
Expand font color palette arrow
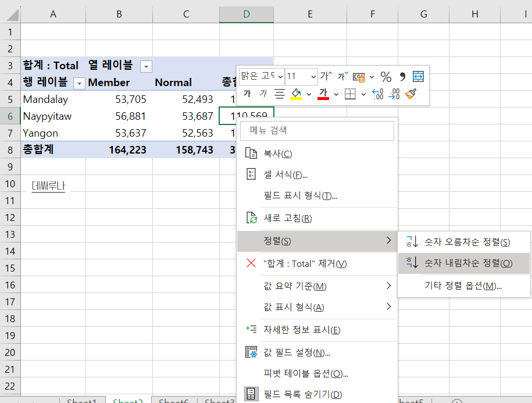tap(336, 94)
